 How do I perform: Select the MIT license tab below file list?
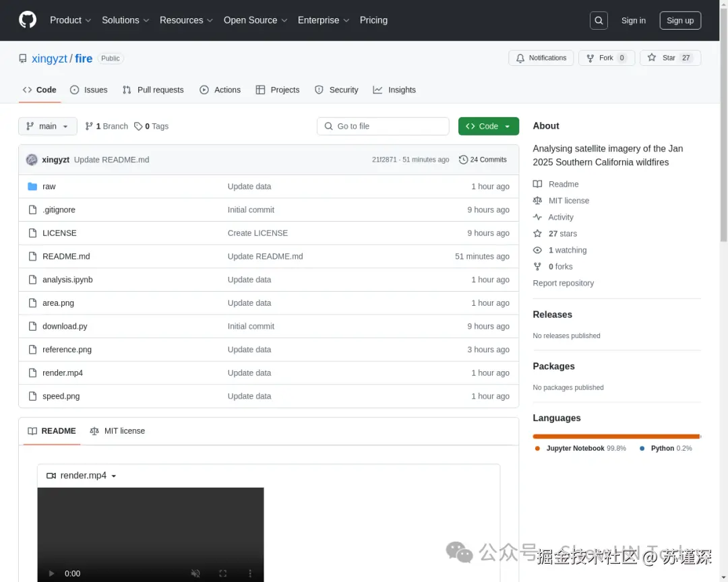(117, 431)
